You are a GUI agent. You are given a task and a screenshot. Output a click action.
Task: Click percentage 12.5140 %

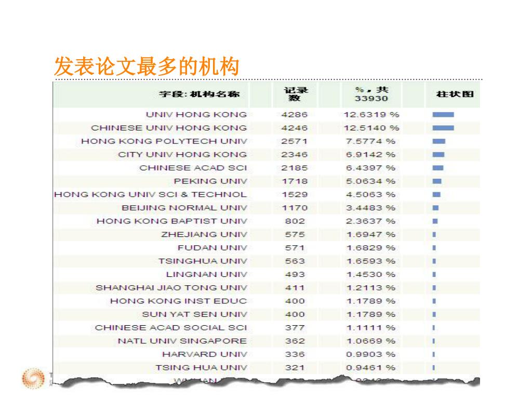point(371,128)
